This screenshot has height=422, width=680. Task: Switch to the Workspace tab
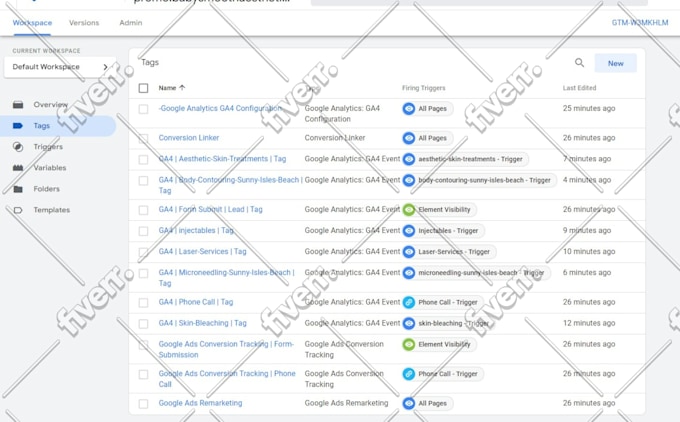tap(32, 23)
